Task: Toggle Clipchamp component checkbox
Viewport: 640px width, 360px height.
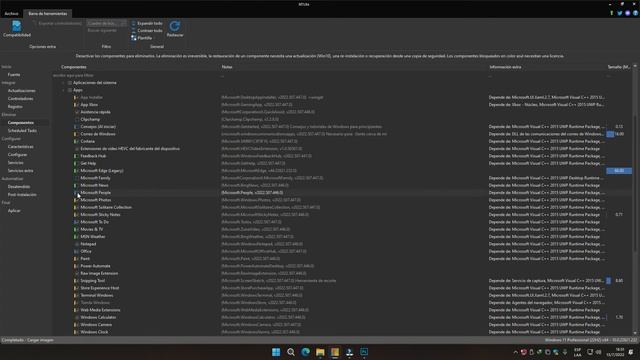Action: pyautogui.click(x=76, y=120)
